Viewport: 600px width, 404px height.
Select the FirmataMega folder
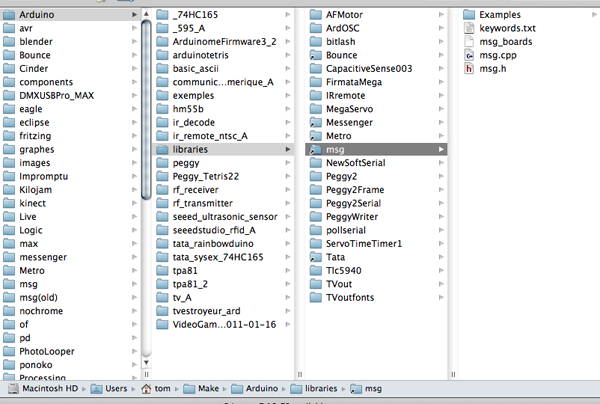(376, 82)
